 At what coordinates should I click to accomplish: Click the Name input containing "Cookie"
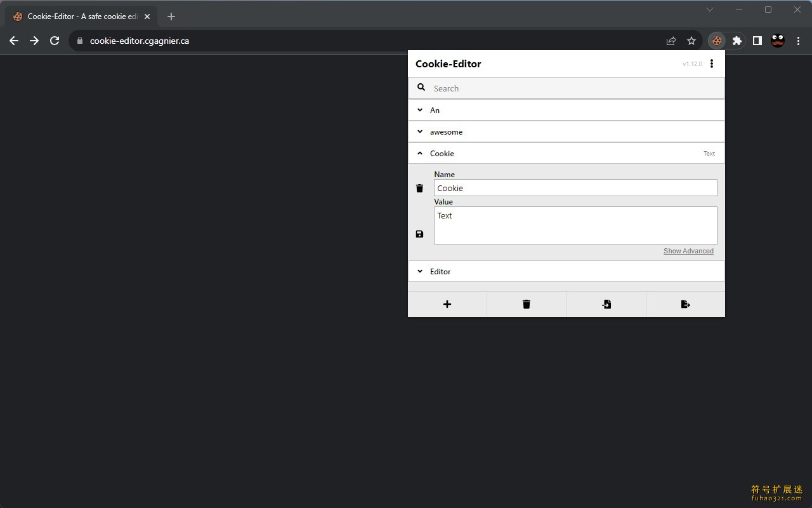pyautogui.click(x=575, y=188)
